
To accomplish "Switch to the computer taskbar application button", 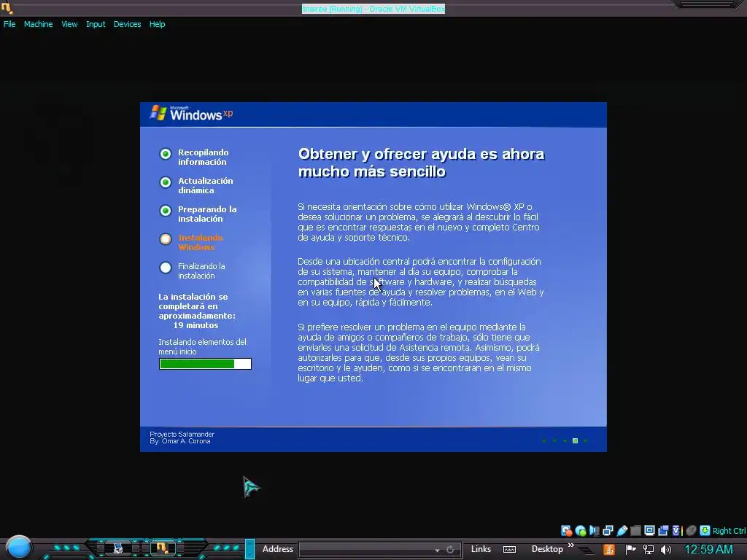I will pos(117,548).
